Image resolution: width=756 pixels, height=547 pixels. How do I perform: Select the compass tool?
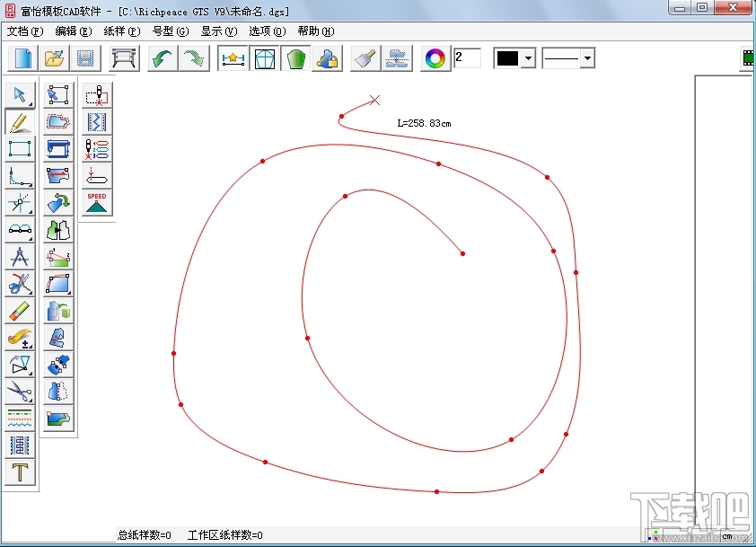pyautogui.click(x=20, y=257)
